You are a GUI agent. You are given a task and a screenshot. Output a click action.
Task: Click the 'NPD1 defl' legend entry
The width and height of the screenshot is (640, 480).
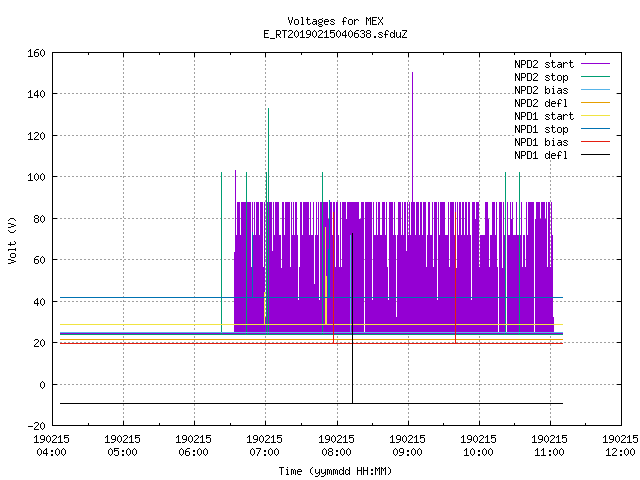[x=541, y=155]
